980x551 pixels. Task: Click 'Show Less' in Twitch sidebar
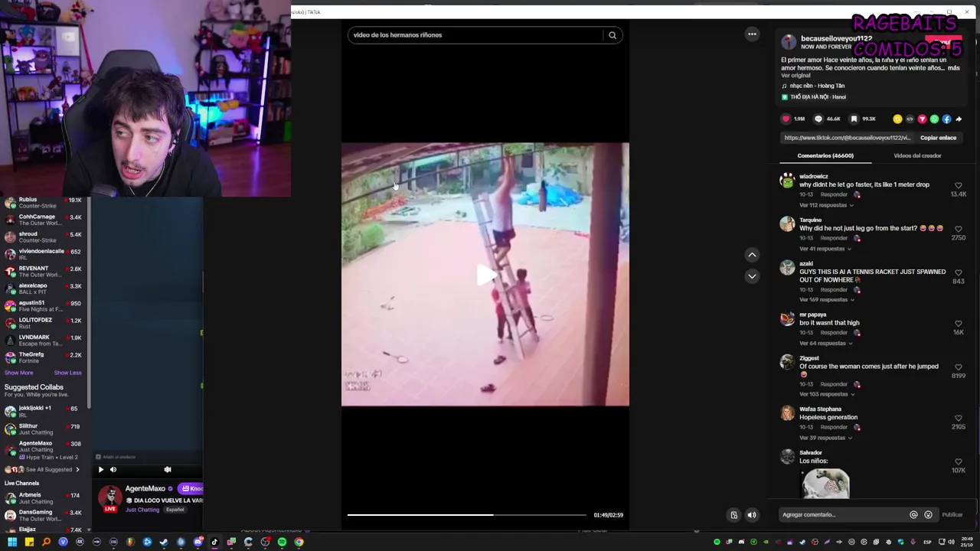click(67, 373)
